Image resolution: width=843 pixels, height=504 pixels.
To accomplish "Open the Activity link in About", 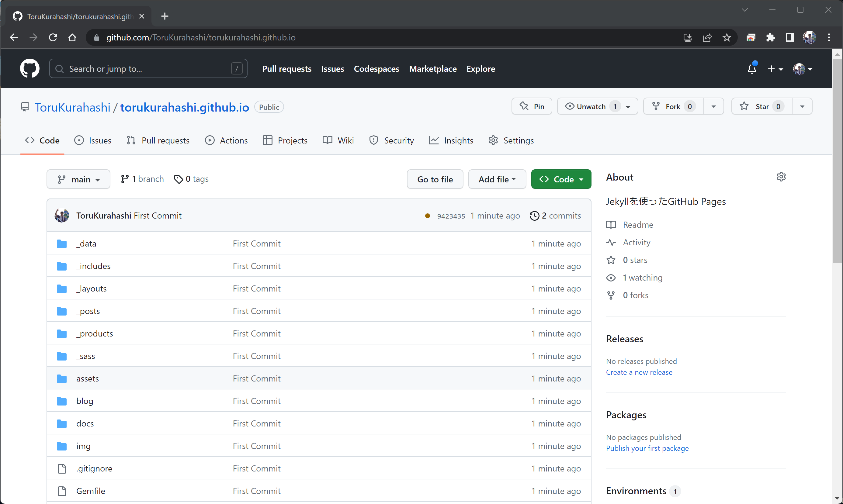I will [x=628, y=243].
